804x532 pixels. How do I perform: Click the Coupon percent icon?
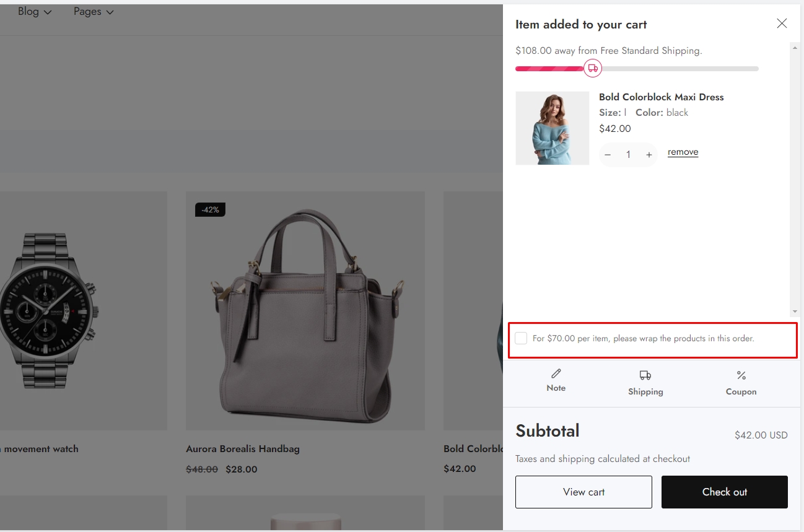(741, 375)
